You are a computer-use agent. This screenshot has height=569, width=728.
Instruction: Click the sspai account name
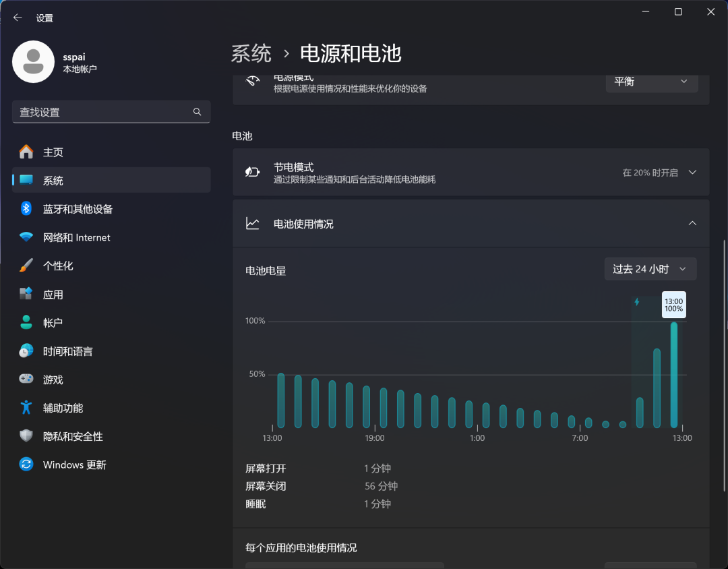point(74,57)
